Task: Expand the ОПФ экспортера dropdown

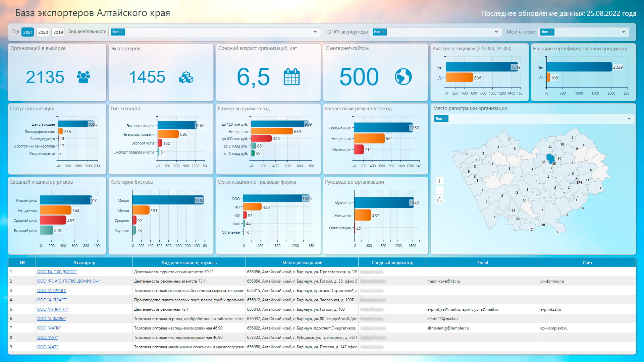Action: point(496,32)
